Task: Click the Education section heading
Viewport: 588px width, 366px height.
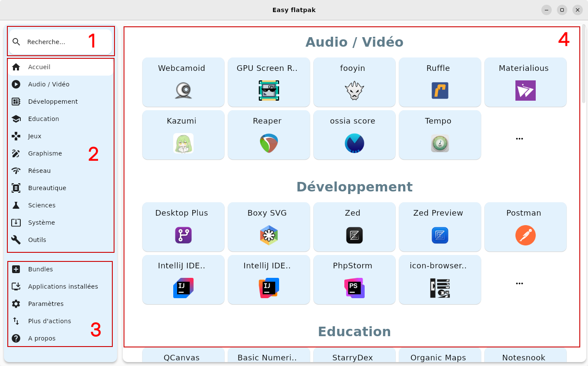Action: tap(354, 331)
